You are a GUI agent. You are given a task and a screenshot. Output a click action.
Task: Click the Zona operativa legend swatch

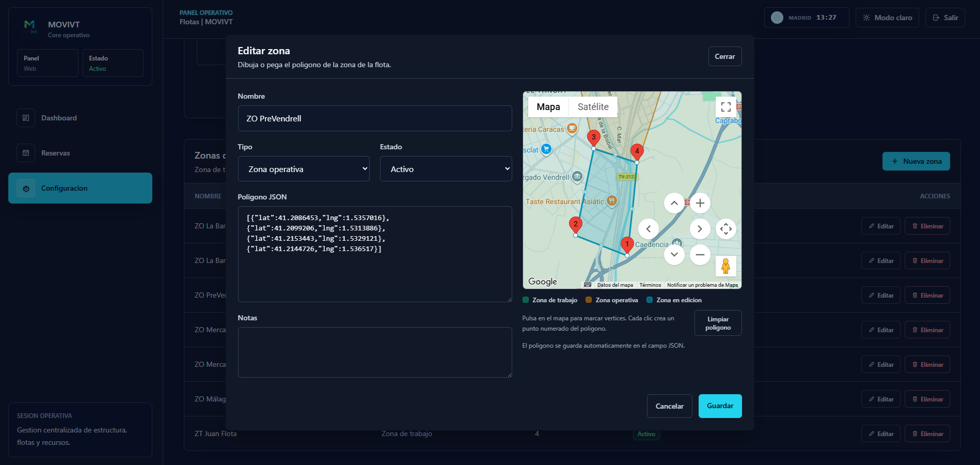[589, 300]
